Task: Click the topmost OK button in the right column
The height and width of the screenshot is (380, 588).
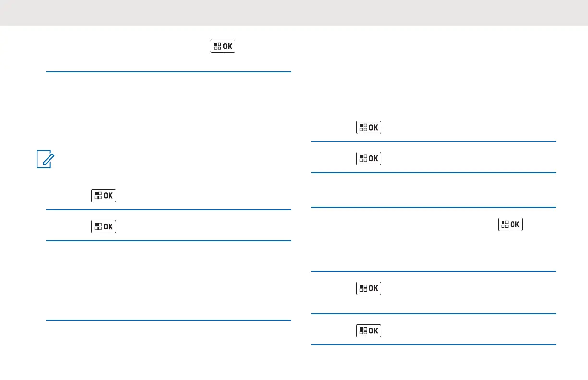Action: click(369, 128)
